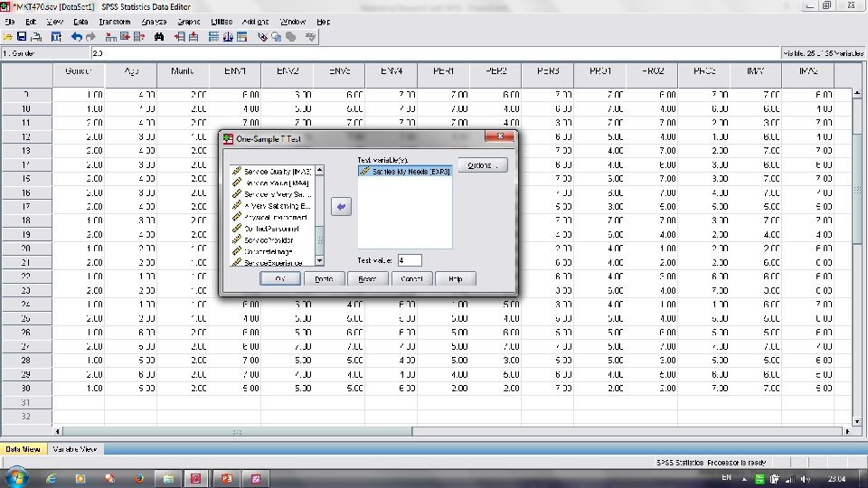Click the Go to Variable icon
Image resolution: width=868 pixels, height=488 pixels.
tap(125, 37)
